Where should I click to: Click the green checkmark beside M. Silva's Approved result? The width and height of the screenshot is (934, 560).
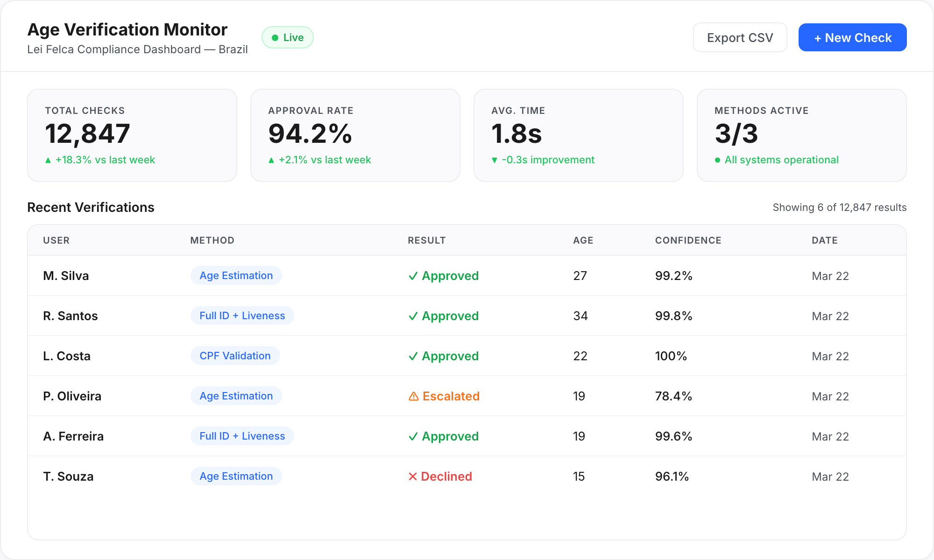click(412, 276)
